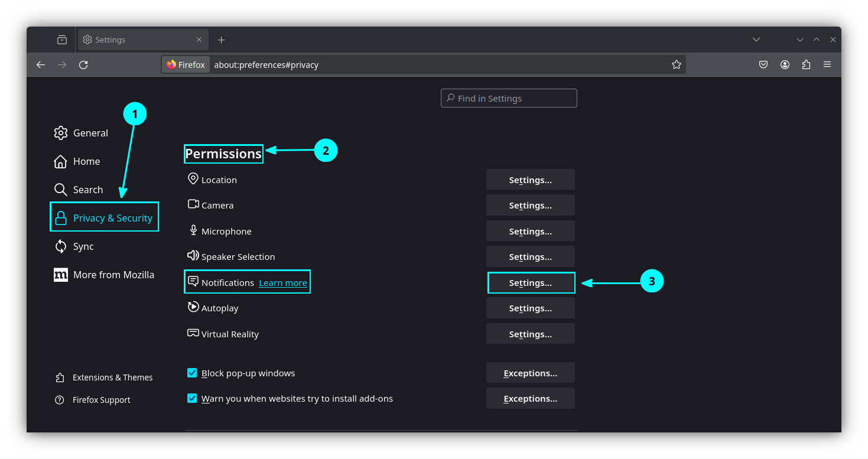Click the Firefox identity badge in address bar
This screenshot has height=459, width=868.
click(x=186, y=65)
